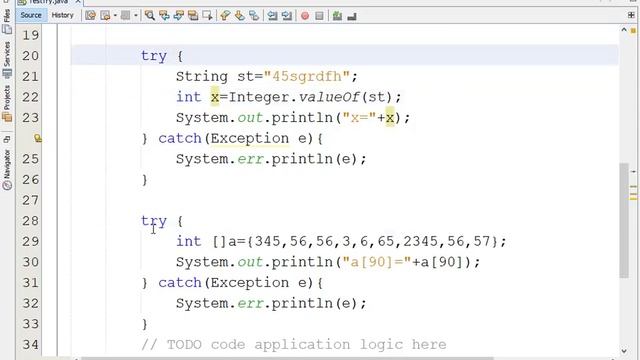Click the lightbulb hint icon beside the first catch
The image size is (640, 360).
(38, 138)
